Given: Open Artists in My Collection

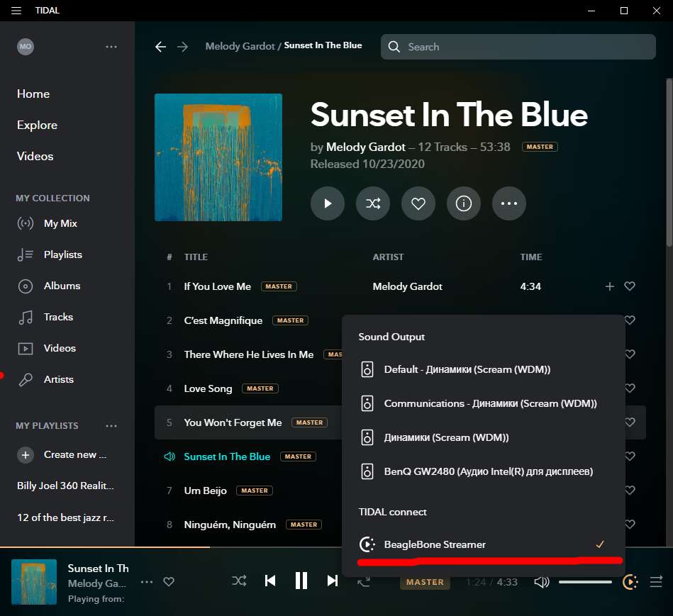Looking at the screenshot, I should [45, 380].
